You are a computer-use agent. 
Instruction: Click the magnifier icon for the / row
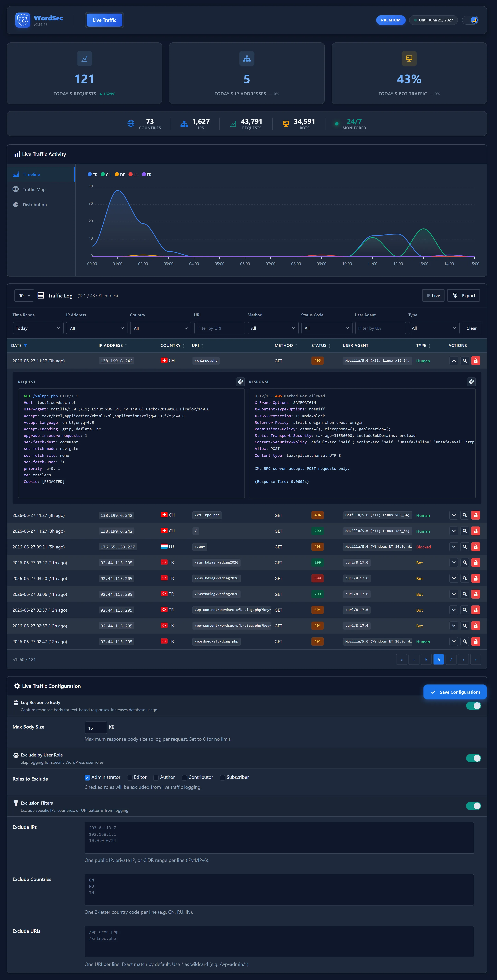click(x=465, y=531)
